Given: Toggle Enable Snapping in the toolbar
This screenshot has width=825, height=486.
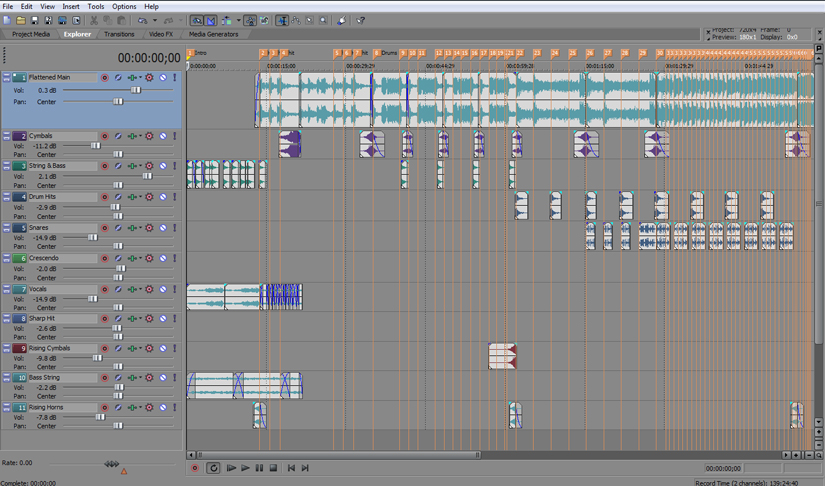Looking at the screenshot, I should [x=197, y=21].
